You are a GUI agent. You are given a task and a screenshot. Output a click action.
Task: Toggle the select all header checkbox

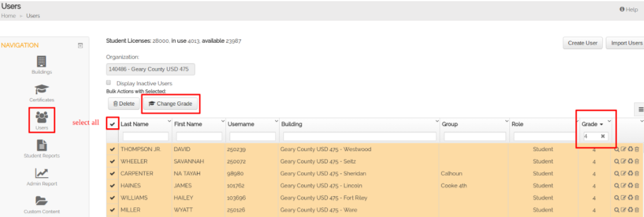(x=113, y=124)
